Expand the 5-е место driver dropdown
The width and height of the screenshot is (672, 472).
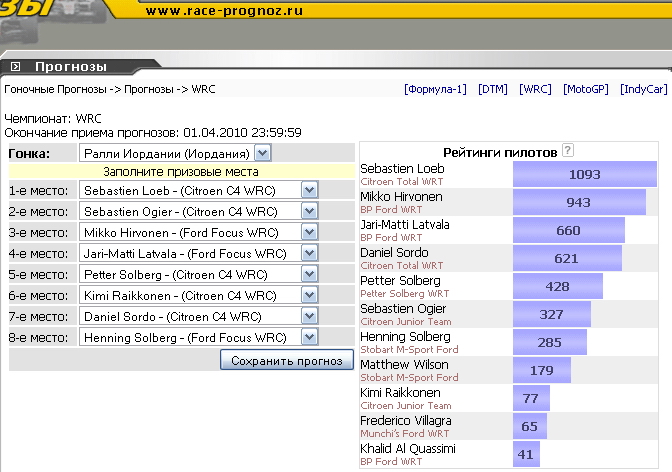(x=199, y=274)
